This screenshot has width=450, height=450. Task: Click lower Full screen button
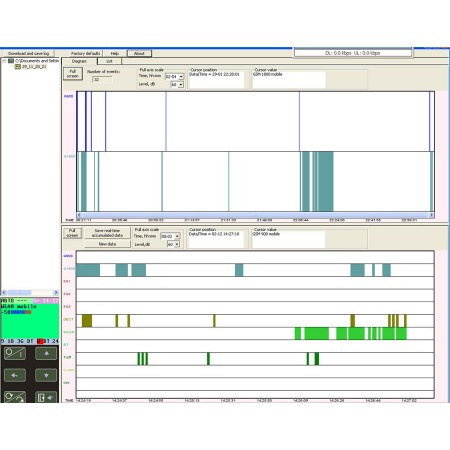72,233
